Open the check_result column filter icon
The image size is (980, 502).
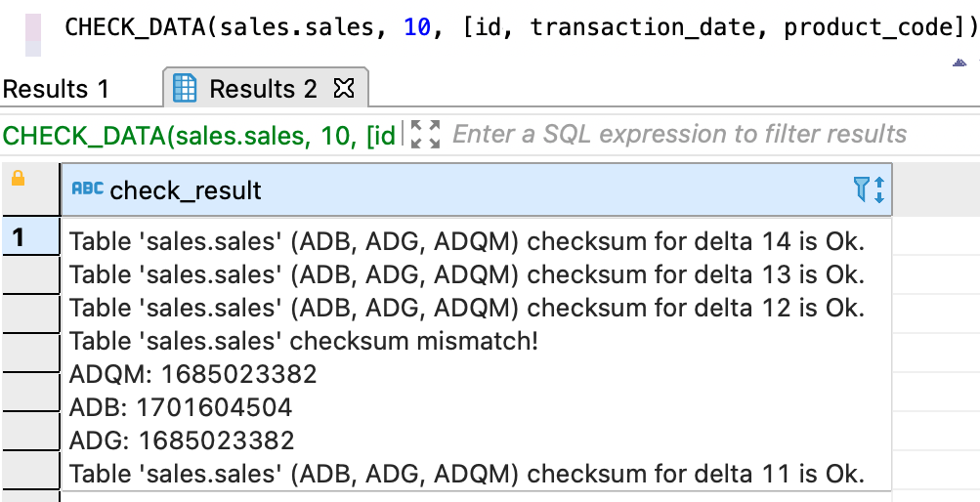861,189
